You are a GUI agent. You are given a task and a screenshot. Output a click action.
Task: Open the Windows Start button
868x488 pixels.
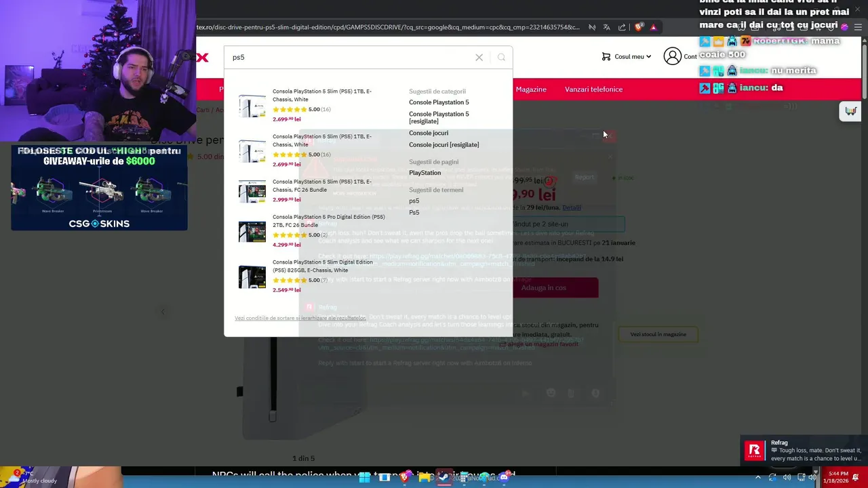coord(364,477)
